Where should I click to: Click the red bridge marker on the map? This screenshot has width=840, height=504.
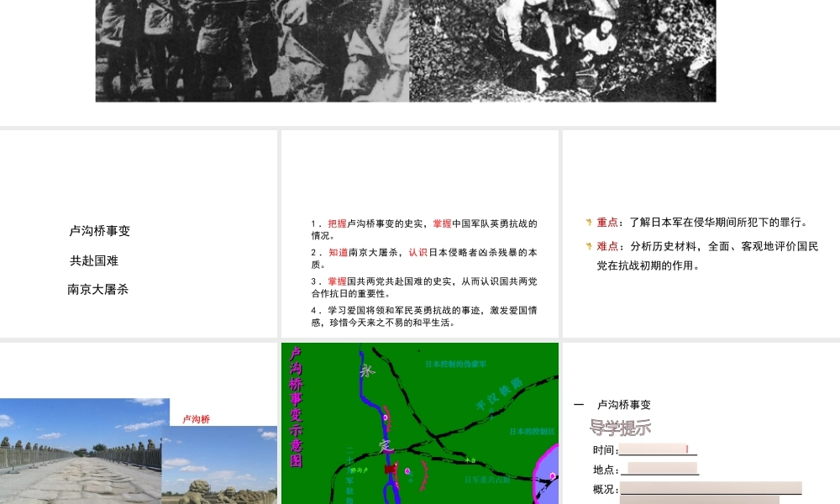(x=391, y=470)
